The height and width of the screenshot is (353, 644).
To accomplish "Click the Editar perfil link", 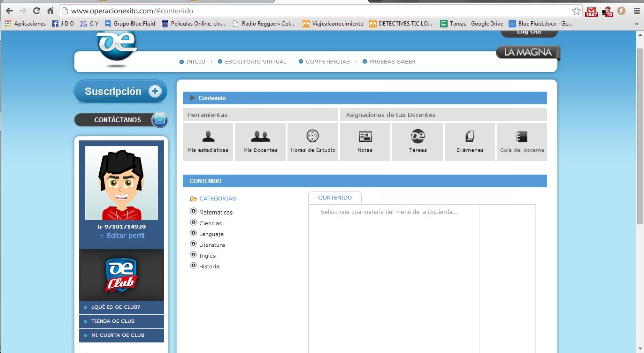I will pos(122,236).
